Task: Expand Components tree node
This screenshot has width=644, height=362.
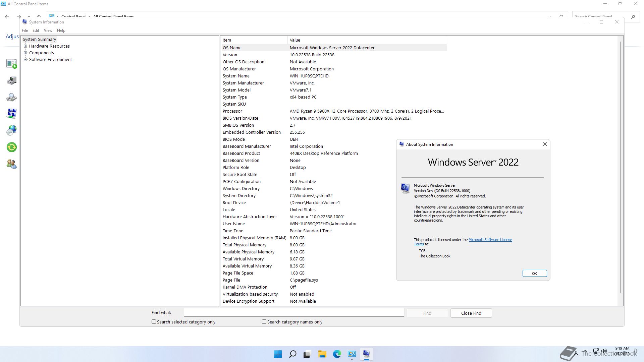Action: tap(25, 53)
